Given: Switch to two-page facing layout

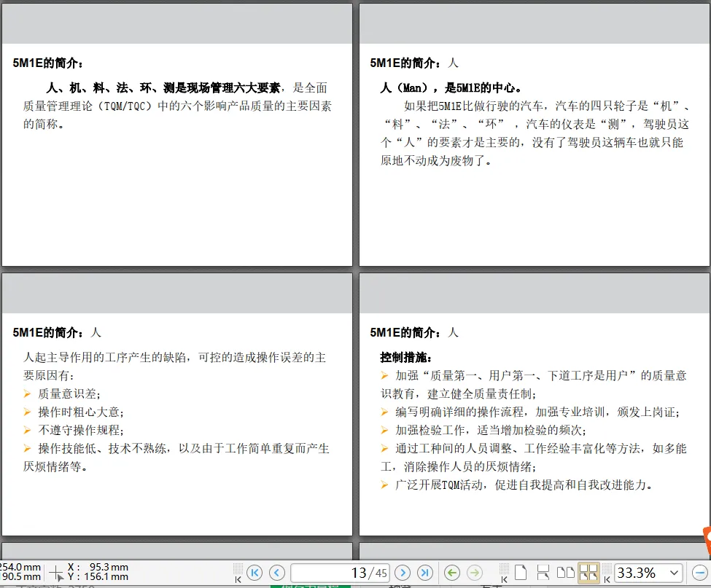Looking at the screenshot, I should [x=565, y=573].
